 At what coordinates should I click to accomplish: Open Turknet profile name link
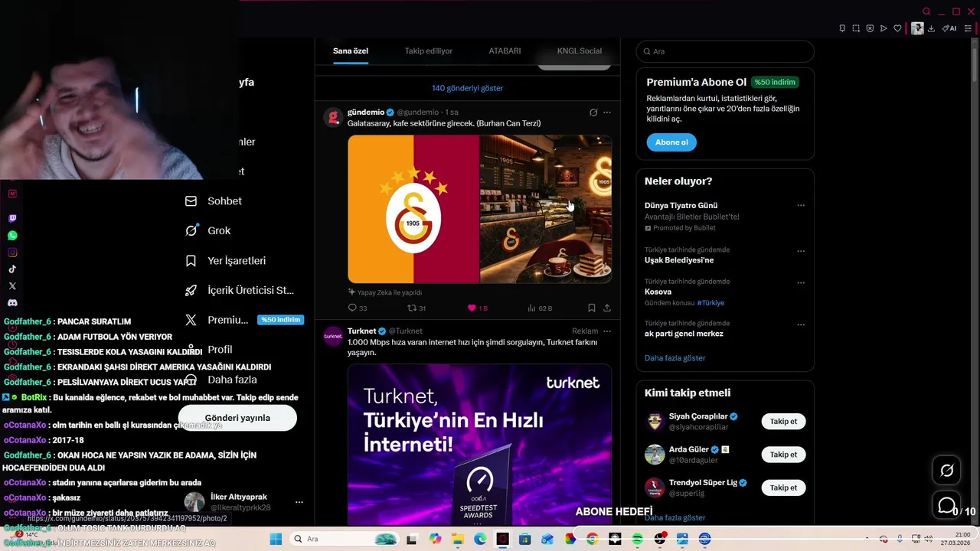[x=361, y=331]
